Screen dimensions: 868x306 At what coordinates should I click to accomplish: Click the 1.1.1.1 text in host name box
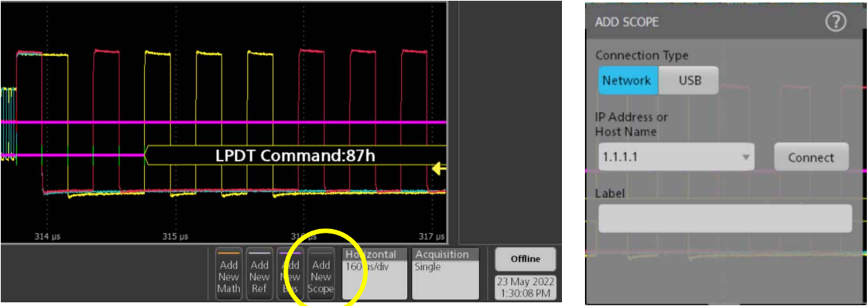coord(617,157)
